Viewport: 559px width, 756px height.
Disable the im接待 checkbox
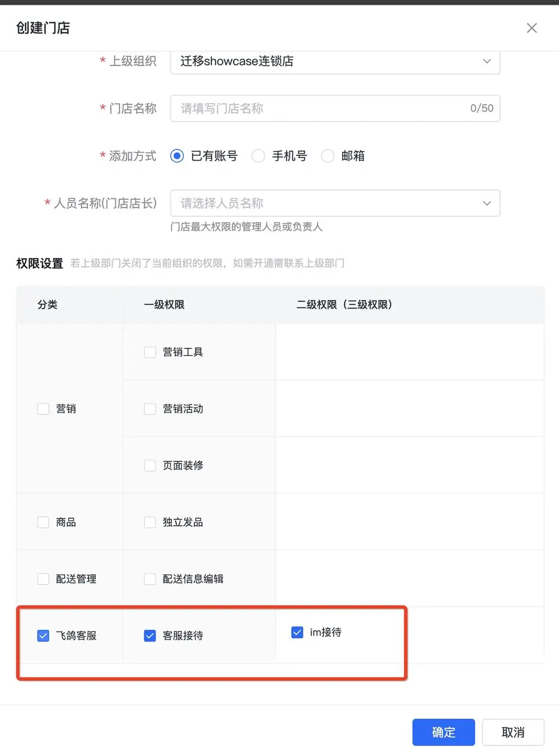point(297,633)
